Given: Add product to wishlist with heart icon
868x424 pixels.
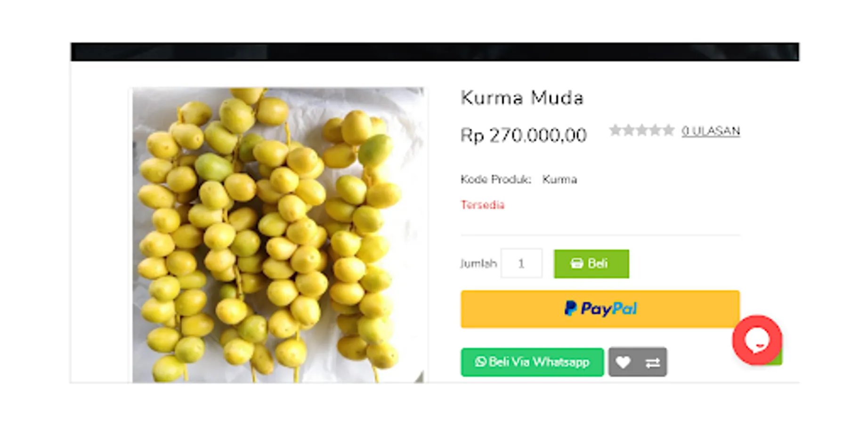Looking at the screenshot, I should click(623, 362).
